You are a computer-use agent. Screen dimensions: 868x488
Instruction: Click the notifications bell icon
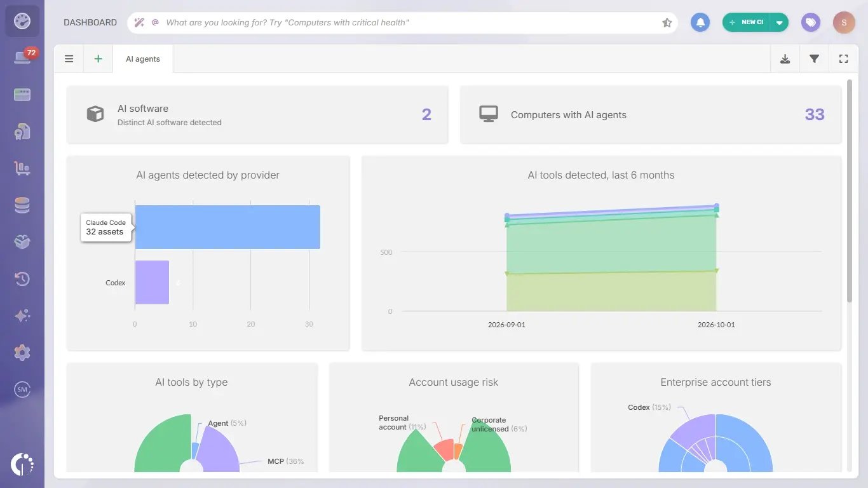700,22
